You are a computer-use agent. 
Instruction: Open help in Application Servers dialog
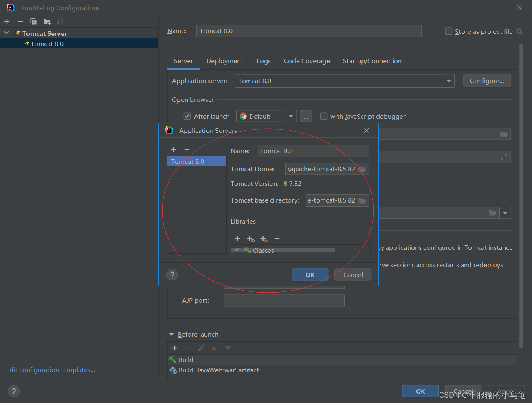pyautogui.click(x=172, y=275)
